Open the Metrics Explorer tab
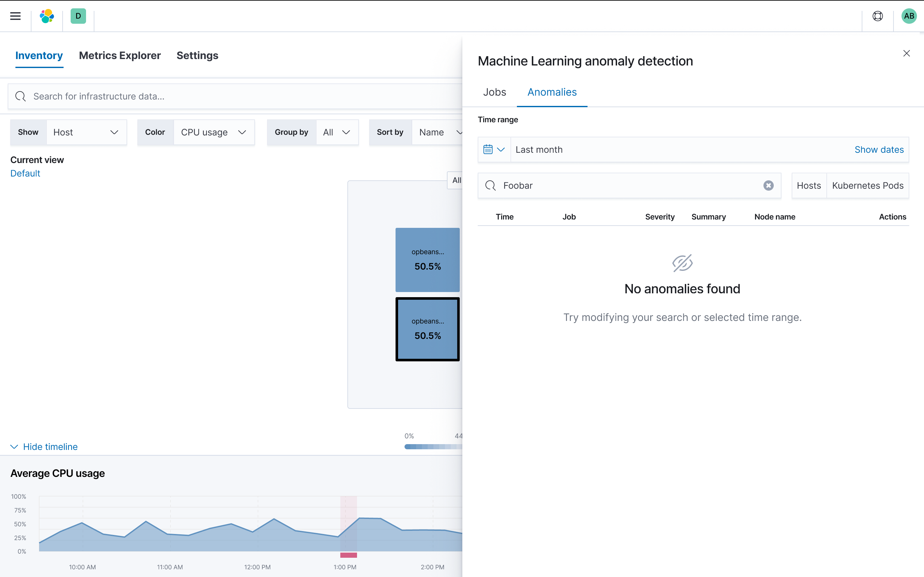 coord(120,55)
